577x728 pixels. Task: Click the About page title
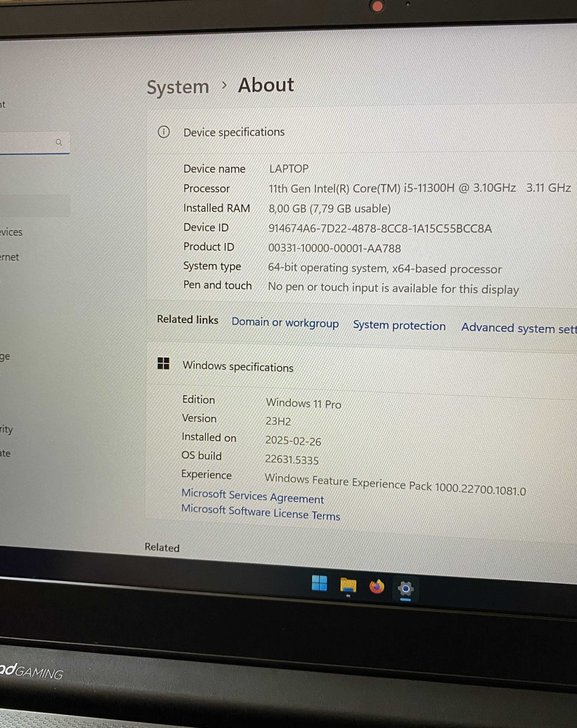[266, 85]
